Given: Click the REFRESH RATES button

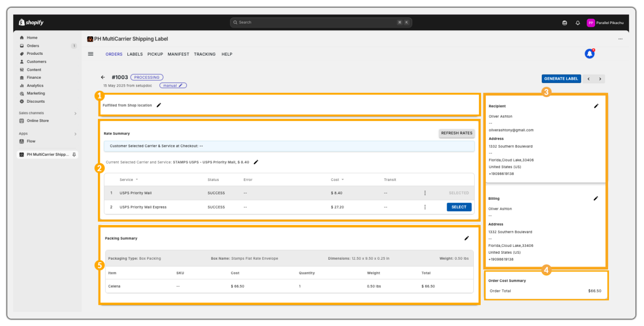Looking at the screenshot, I should click(457, 133).
